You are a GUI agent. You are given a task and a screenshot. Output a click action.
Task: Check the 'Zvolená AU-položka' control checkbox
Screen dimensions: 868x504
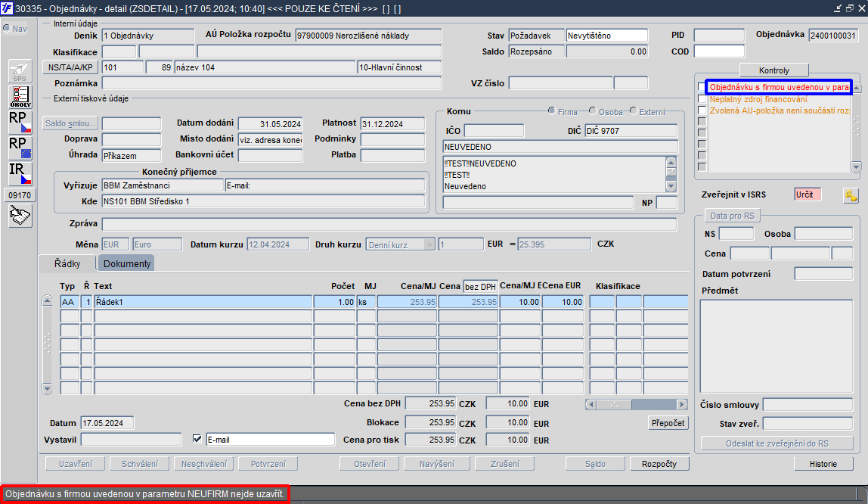click(702, 110)
